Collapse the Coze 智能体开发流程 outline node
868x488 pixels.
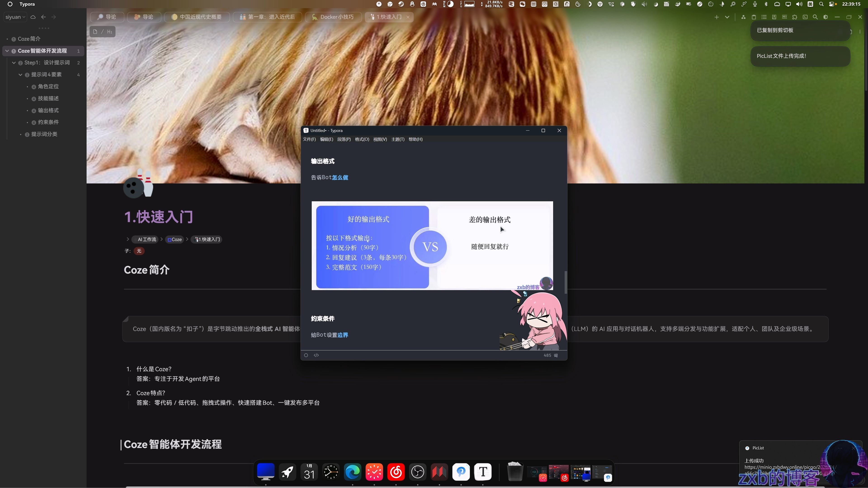(7, 51)
